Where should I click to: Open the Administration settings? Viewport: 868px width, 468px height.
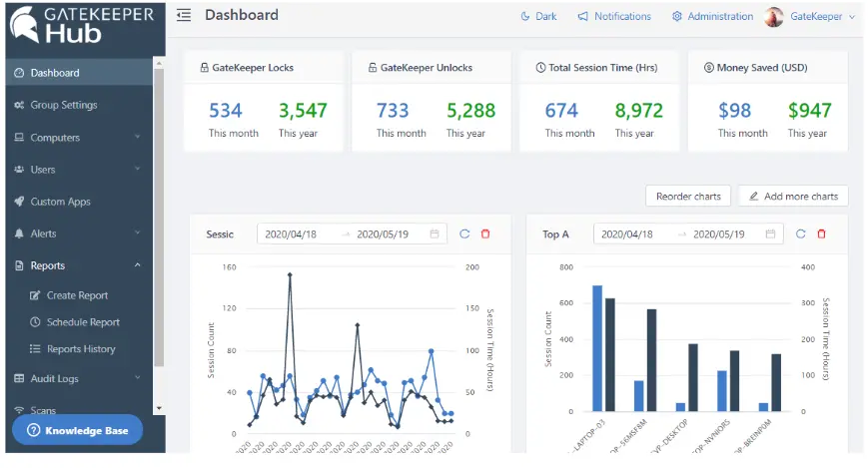pyautogui.click(x=712, y=17)
